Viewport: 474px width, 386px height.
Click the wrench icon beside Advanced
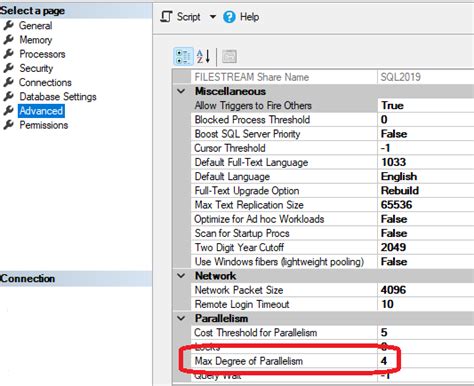point(8,111)
